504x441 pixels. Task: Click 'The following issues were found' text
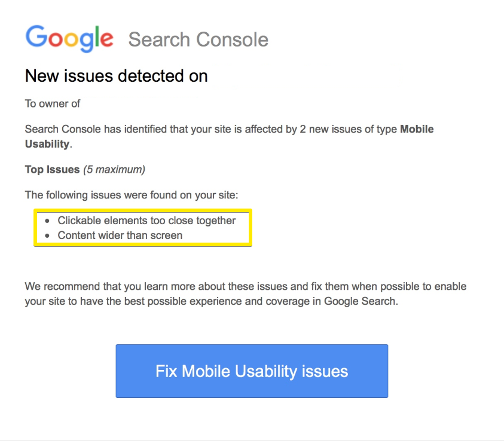click(132, 195)
